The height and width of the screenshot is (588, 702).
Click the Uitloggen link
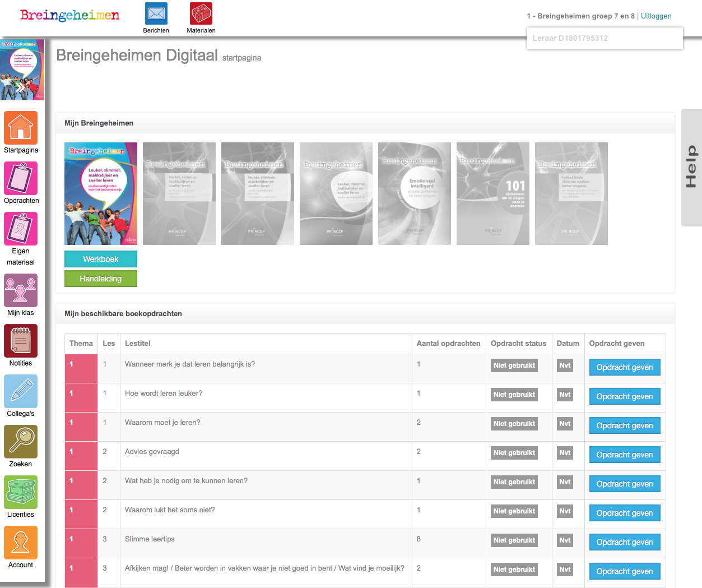pos(656,16)
